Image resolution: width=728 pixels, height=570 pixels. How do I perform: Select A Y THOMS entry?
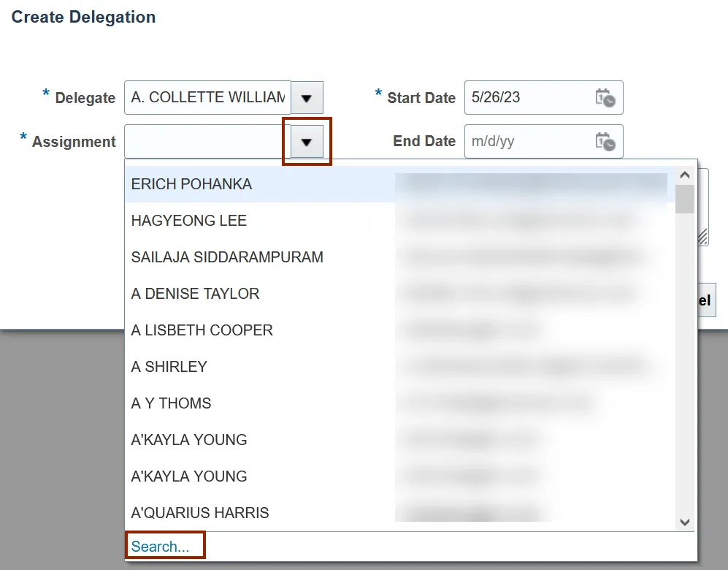point(171,403)
